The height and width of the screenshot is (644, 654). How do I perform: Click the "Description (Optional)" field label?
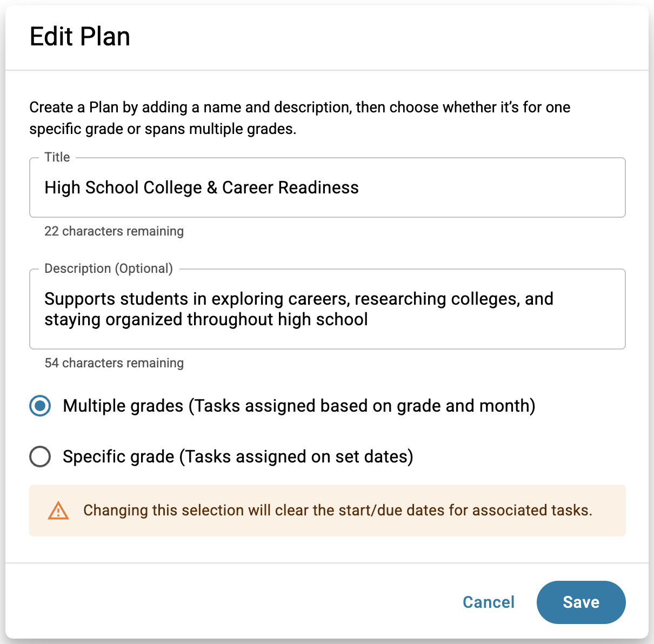(109, 269)
